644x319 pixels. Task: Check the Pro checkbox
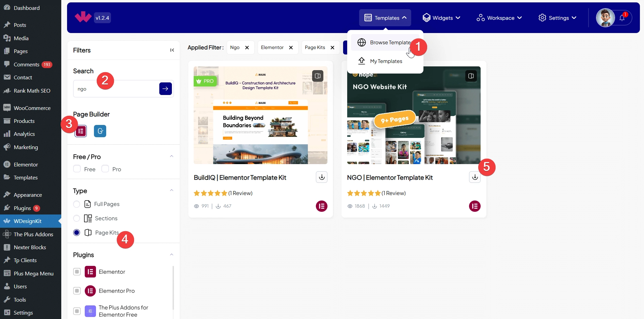pyautogui.click(x=105, y=169)
